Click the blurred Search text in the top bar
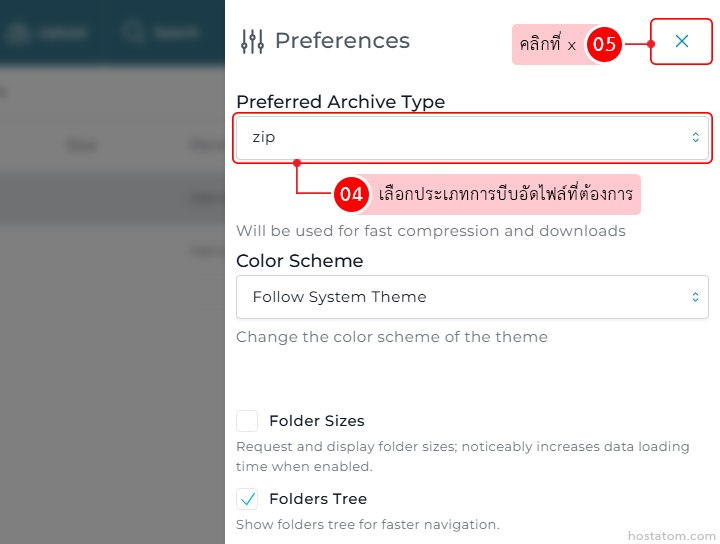720x544 pixels. [176, 33]
